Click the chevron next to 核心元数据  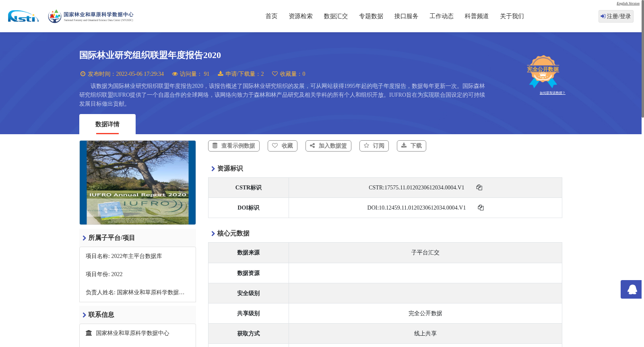[x=213, y=233]
